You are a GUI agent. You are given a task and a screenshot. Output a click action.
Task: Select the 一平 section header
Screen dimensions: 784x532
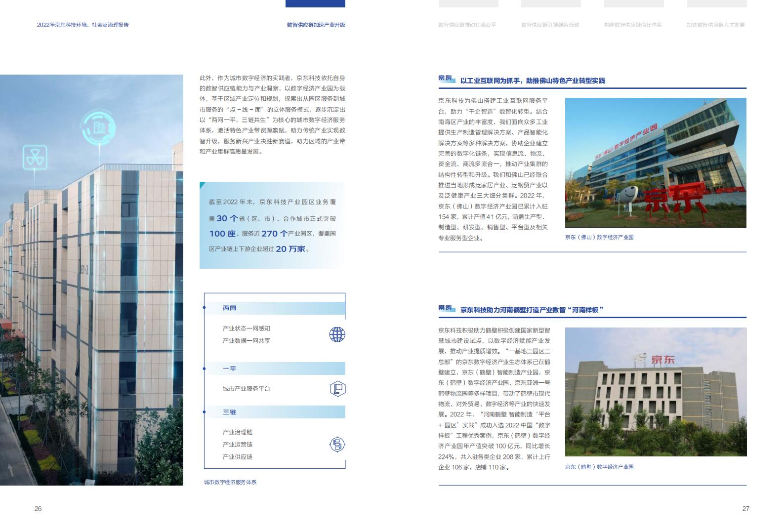(275, 368)
